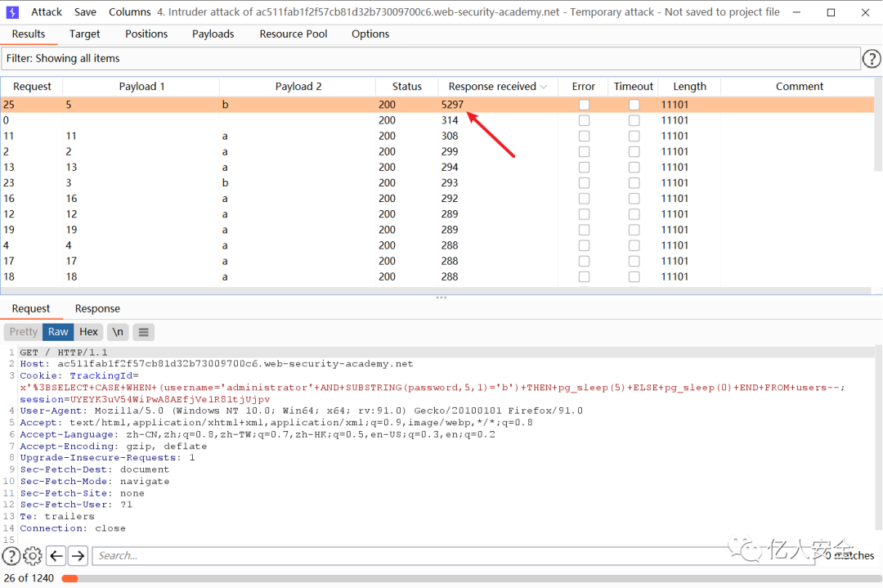Switch to the Results tab
The width and height of the screenshot is (883, 588).
click(x=28, y=34)
